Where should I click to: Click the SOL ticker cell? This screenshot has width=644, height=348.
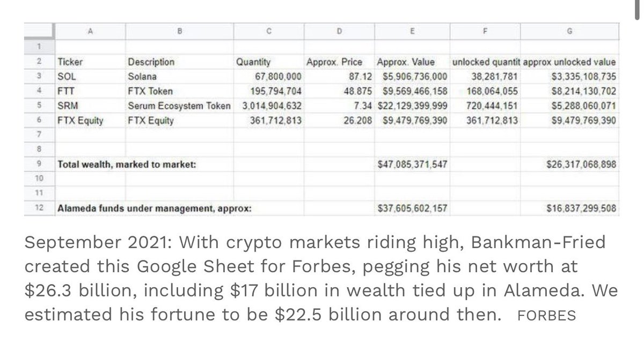click(x=67, y=76)
